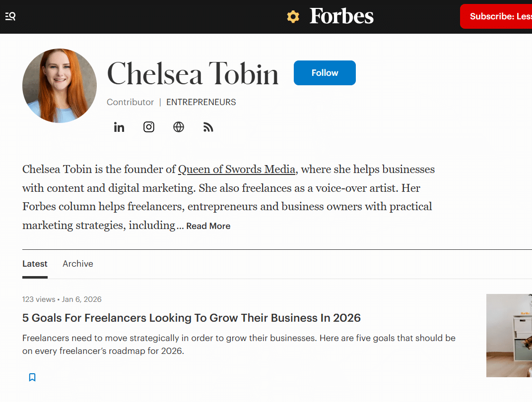
Task: Open the 5 Goals For Freelancers article
Action: 192,318
